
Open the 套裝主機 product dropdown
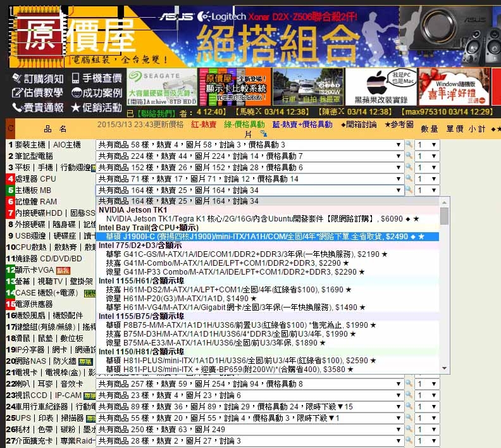coord(250,145)
